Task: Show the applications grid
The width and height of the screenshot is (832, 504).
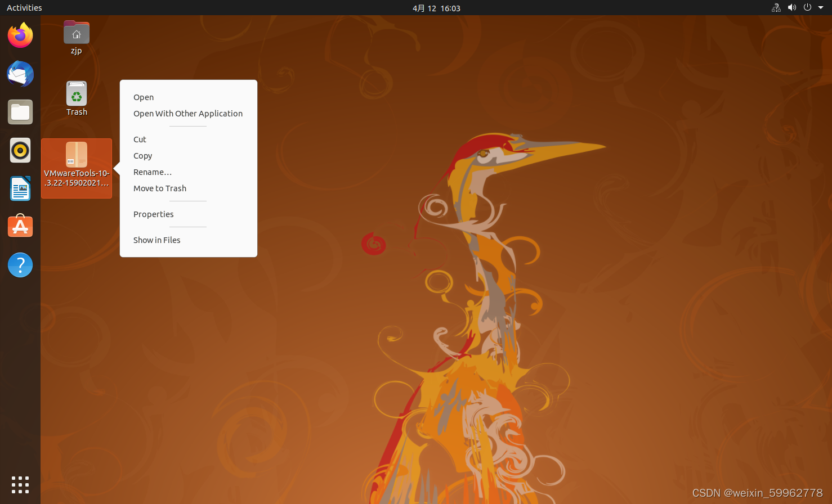Action: point(20,485)
